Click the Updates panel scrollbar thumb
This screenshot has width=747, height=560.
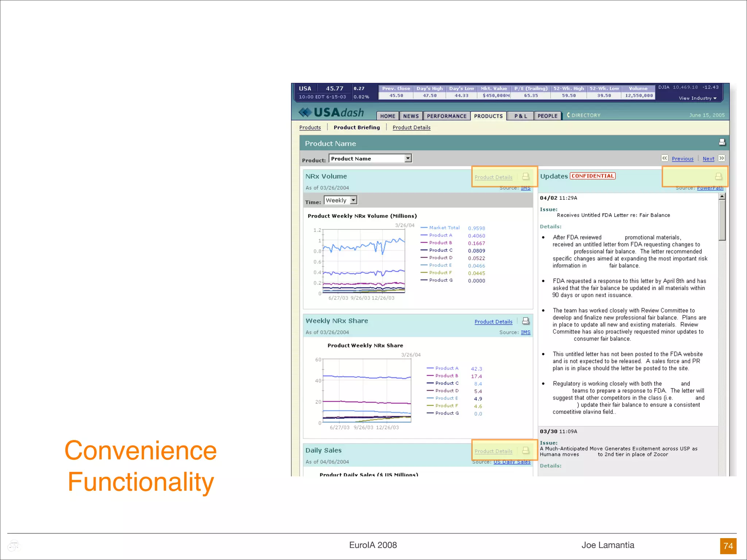pyautogui.click(x=722, y=221)
